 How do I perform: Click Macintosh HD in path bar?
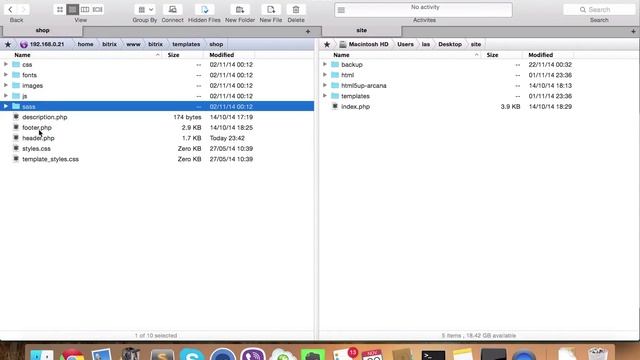[364, 44]
